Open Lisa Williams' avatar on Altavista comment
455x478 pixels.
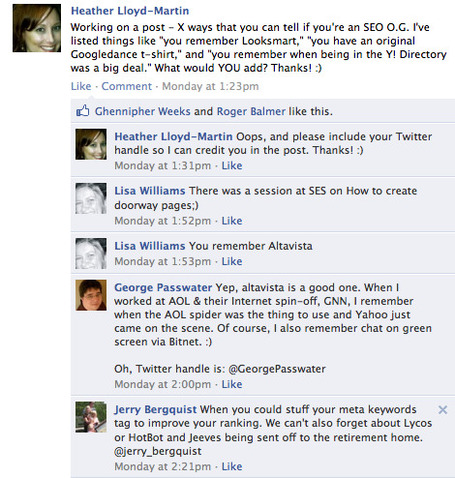click(91, 253)
